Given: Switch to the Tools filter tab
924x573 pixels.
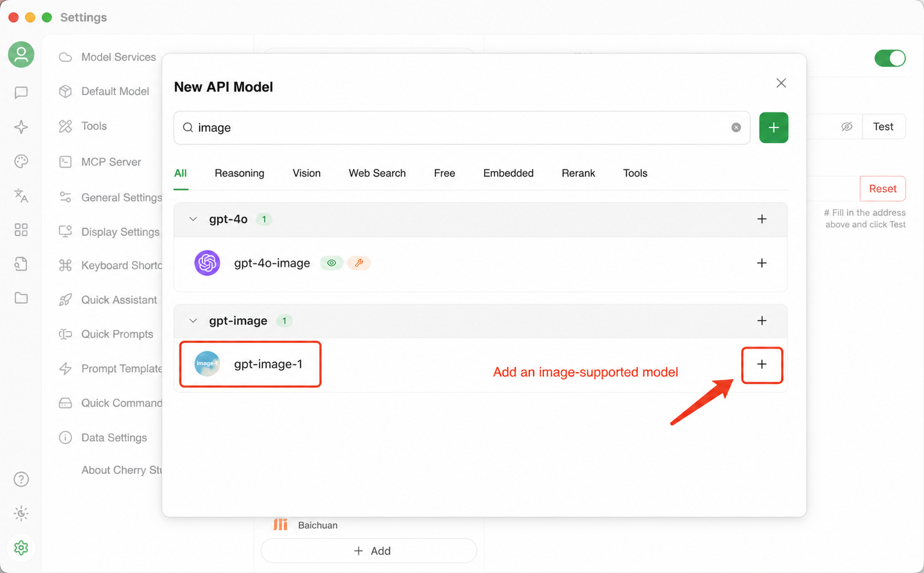Looking at the screenshot, I should [635, 173].
